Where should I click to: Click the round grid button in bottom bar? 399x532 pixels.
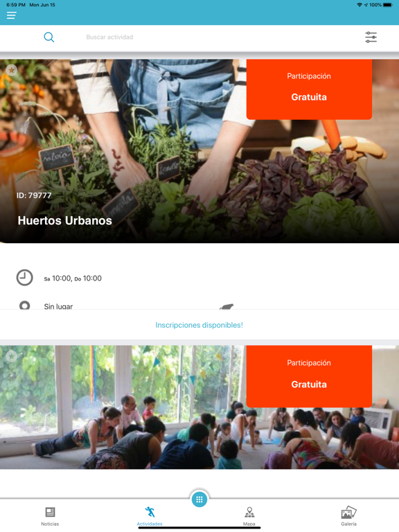(x=199, y=499)
